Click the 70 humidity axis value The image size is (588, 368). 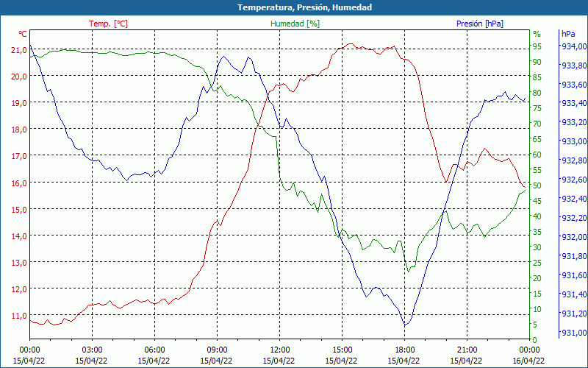click(537, 124)
